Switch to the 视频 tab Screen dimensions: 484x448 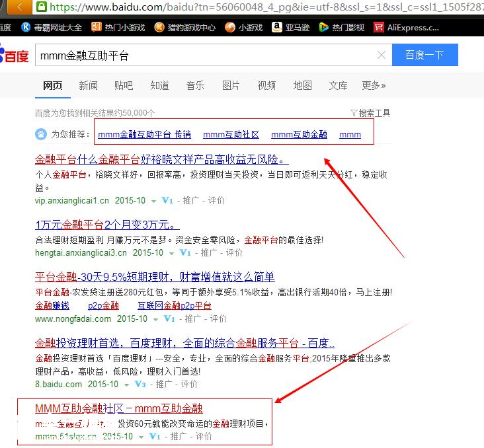(x=266, y=85)
